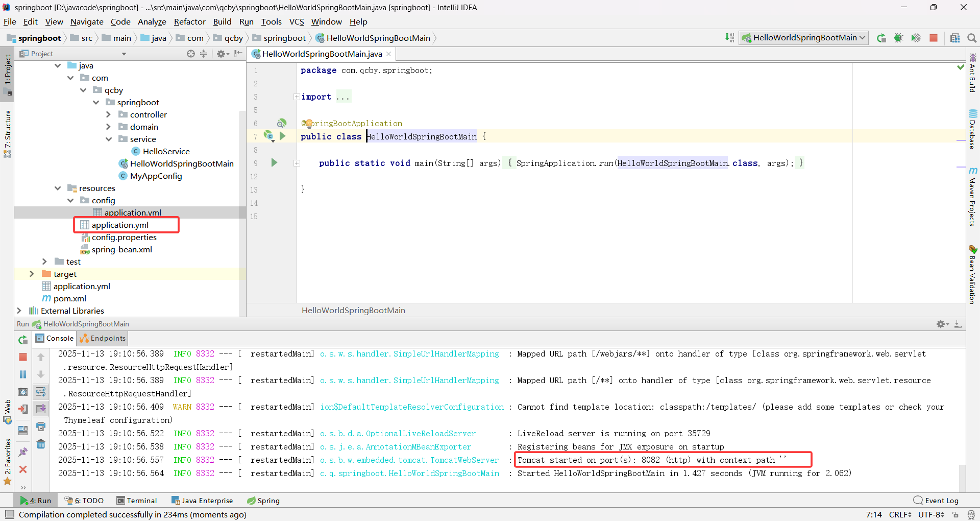Click the Spring tool window button
Image resolution: width=980 pixels, height=521 pixels.
tap(263, 501)
